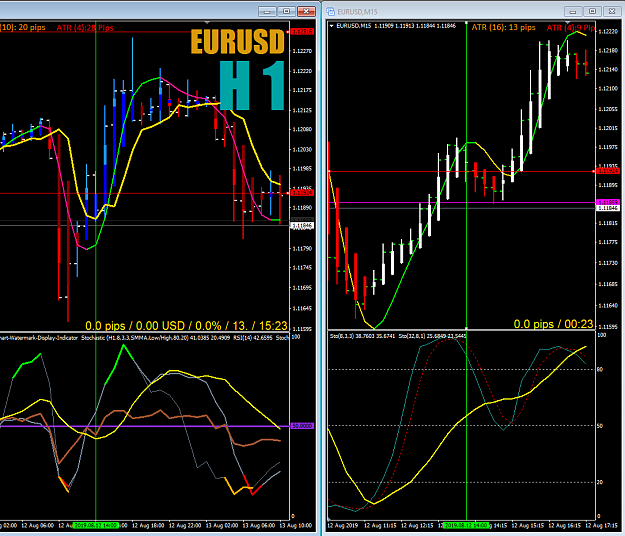This screenshot has height=536, width=625.
Task: Close the EURUSD H1 chart window
Action: point(306,12)
